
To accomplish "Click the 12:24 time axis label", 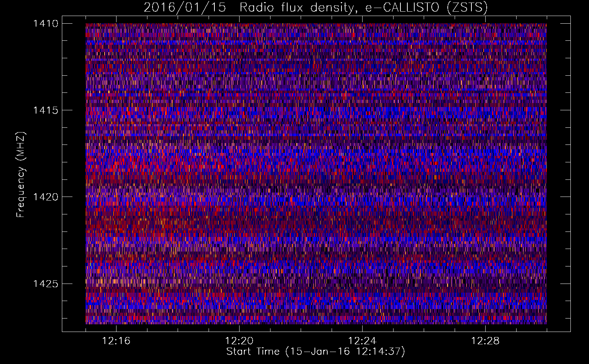I will (362, 341).
